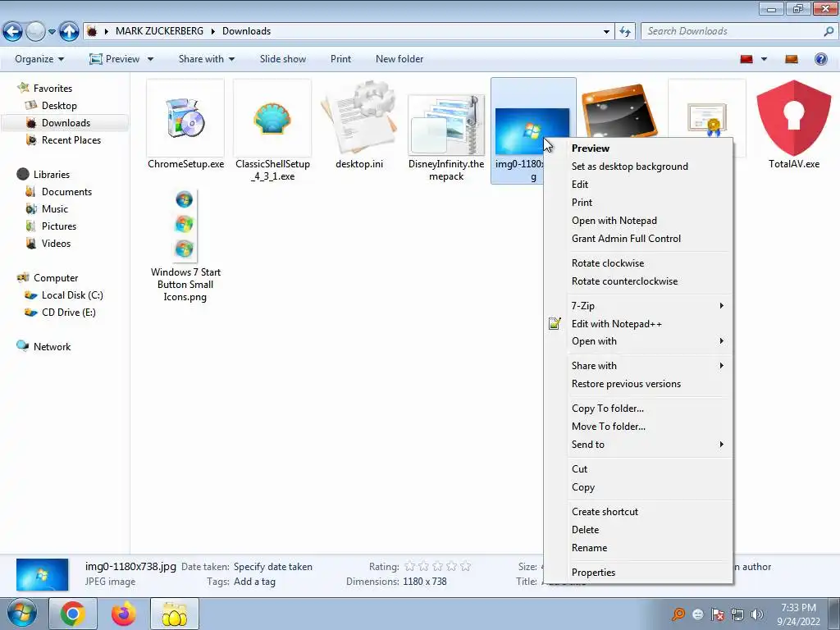Expand the Preview button dropdown arrow

[x=151, y=59]
